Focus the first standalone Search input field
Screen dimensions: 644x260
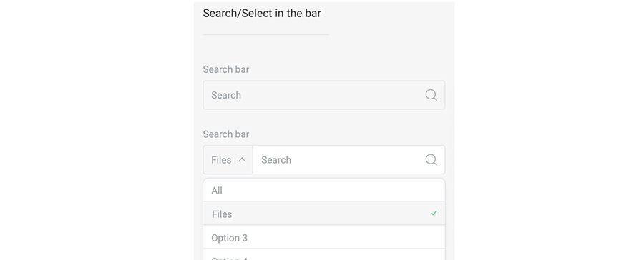click(x=324, y=95)
